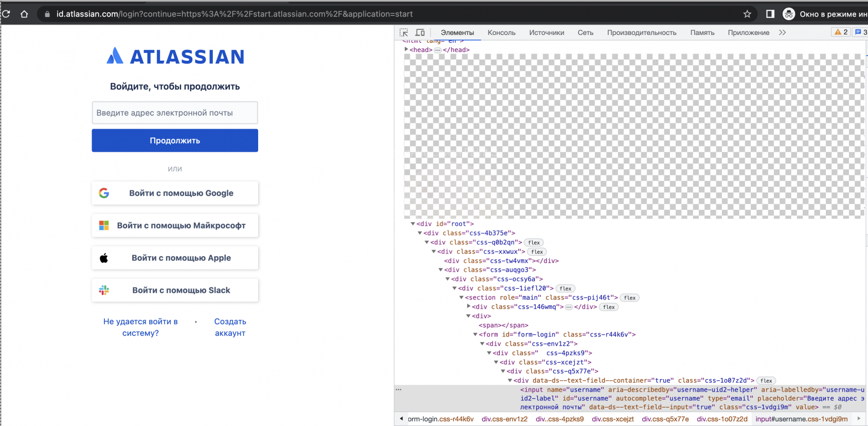Open the Сеть tab in DevTools
The width and height of the screenshot is (868, 426).
coord(585,32)
